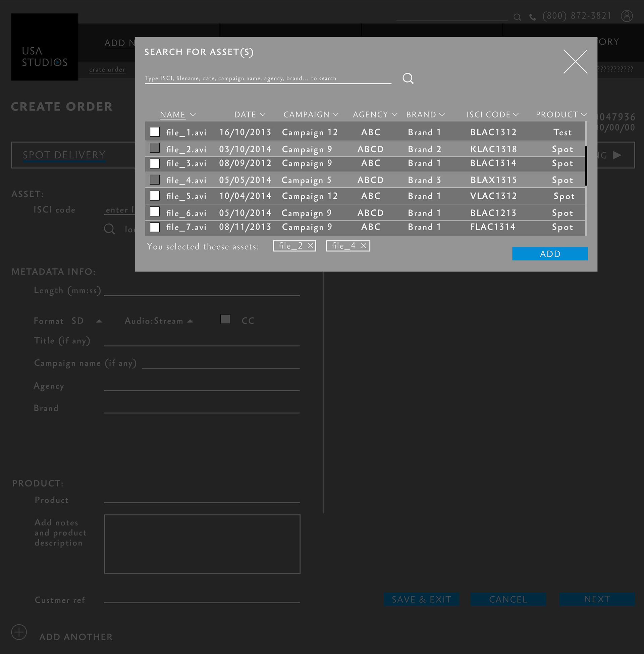Click the search magnifier icon in dialog

click(x=408, y=79)
